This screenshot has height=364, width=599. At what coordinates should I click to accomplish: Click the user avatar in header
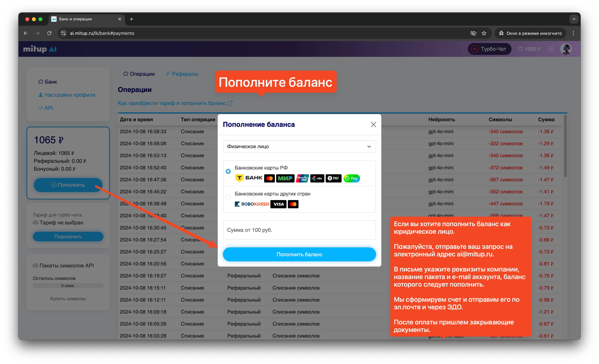pos(566,49)
